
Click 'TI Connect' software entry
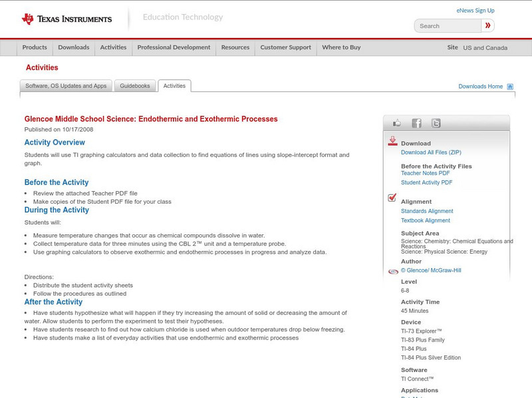418,379
